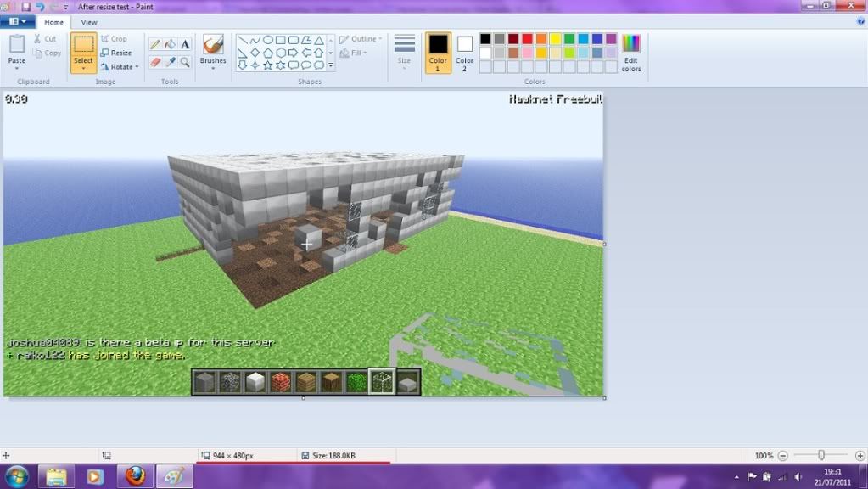
Task: Open the Rotate dropdown
Action: [x=119, y=67]
